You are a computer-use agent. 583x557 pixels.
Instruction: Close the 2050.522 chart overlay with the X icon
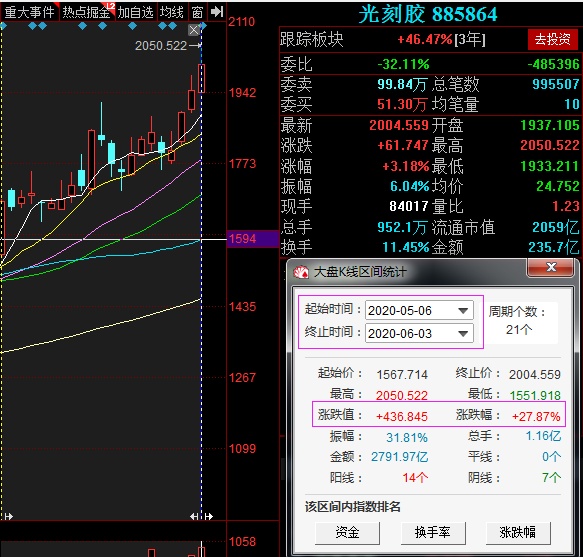click(x=194, y=30)
